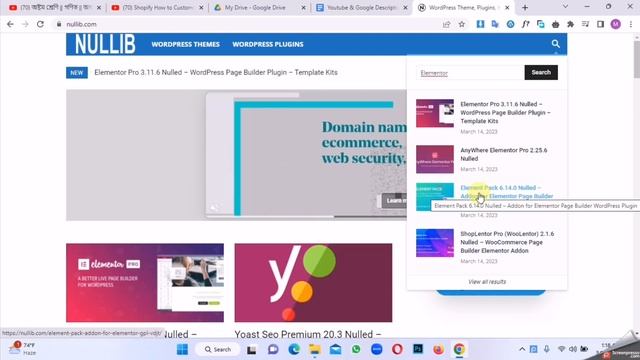640x360 pixels.
Task: Switch to Youtube & Google Description tab
Action: pyautogui.click(x=362, y=7)
